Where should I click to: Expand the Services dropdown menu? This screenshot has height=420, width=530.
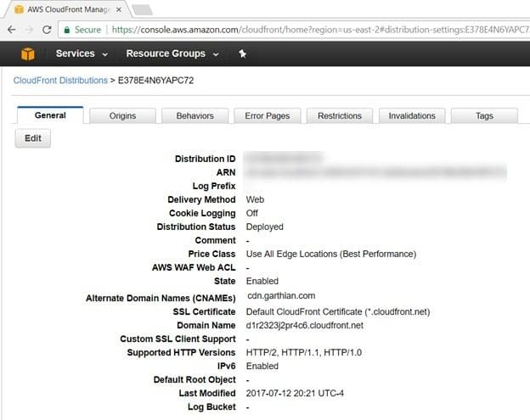pos(82,53)
